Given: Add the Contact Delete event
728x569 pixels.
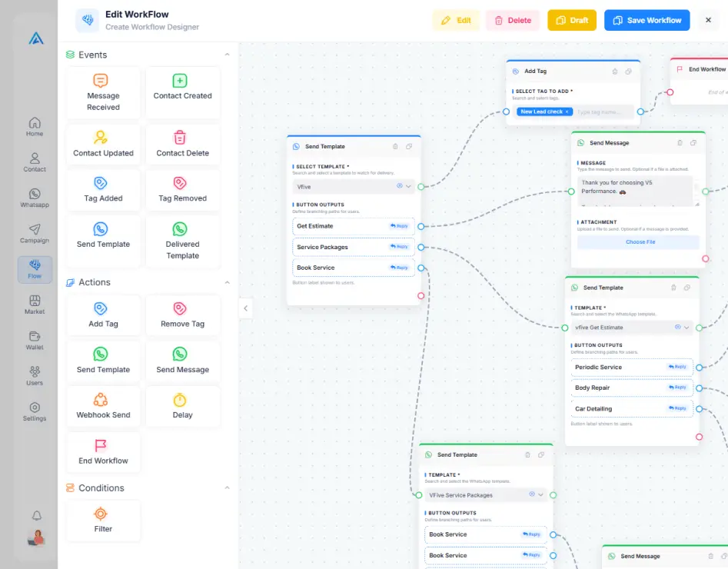Looking at the screenshot, I should point(182,144).
